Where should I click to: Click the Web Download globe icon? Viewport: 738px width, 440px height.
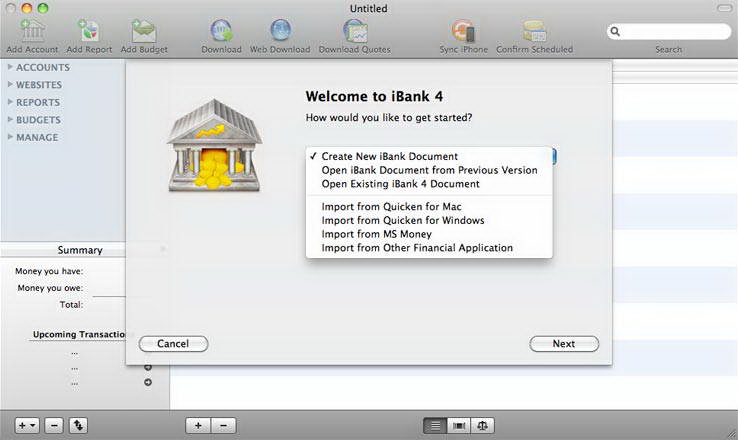pyautogui.click(x=281, y=31)
